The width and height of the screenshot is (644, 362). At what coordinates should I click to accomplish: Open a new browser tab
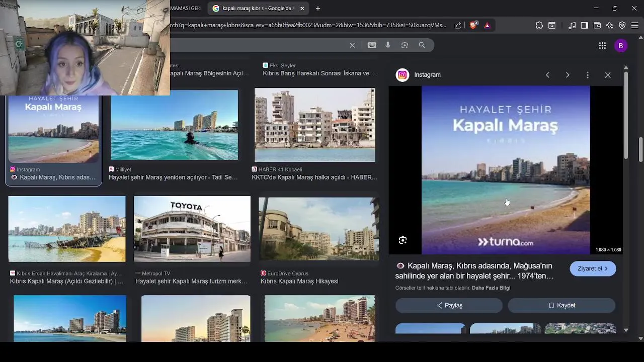318,8
